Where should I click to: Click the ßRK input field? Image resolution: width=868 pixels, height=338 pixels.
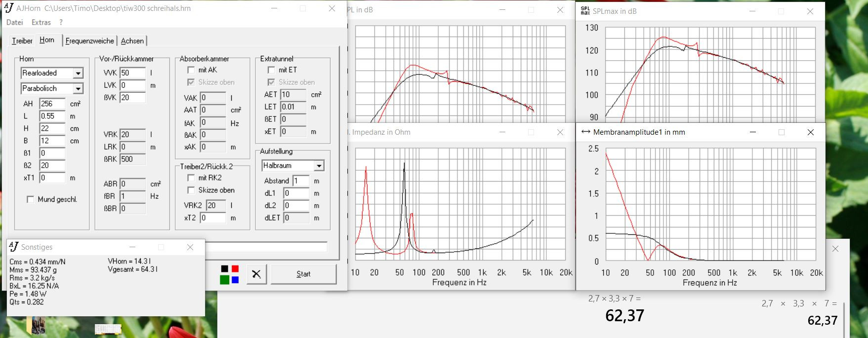point(132,159)
